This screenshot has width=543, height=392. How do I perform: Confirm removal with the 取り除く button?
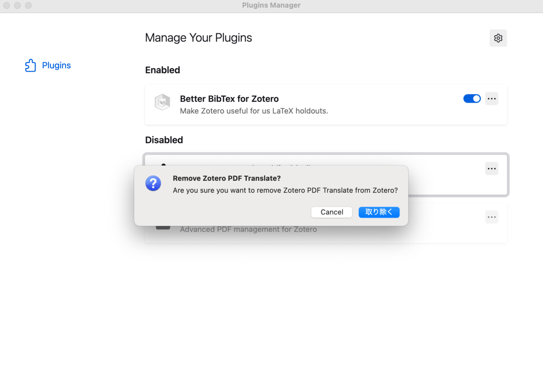tap(379, 212)
